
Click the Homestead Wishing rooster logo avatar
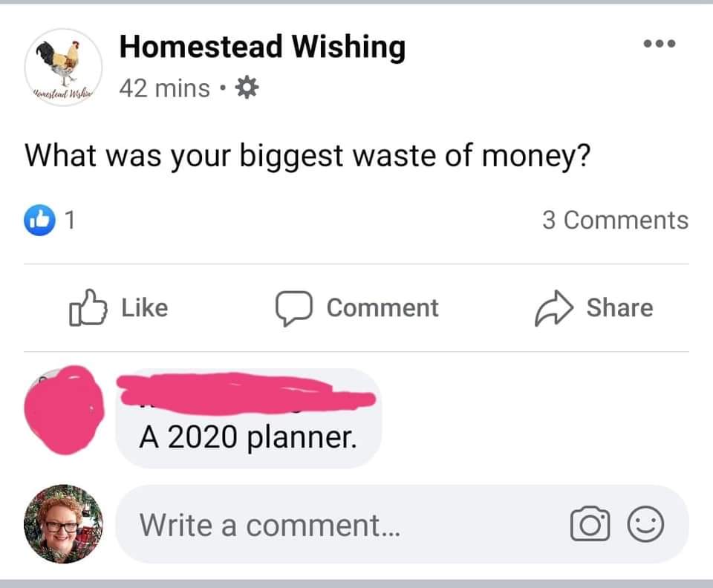tap(63, 67)
